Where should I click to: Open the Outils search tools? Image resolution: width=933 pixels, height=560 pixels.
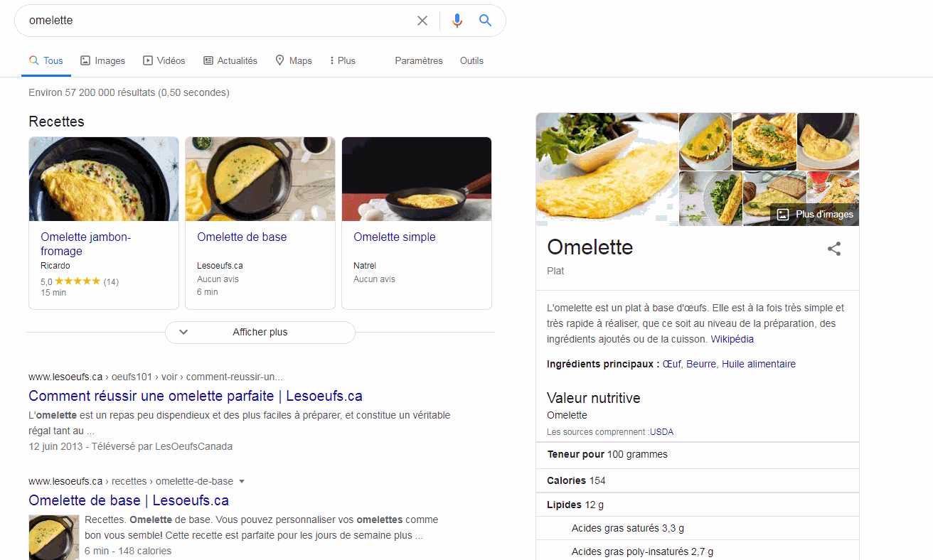click(471, 61)
